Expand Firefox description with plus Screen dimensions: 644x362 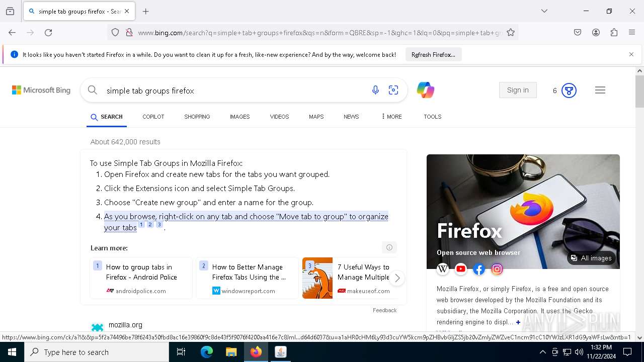click(x=518, y=322)
